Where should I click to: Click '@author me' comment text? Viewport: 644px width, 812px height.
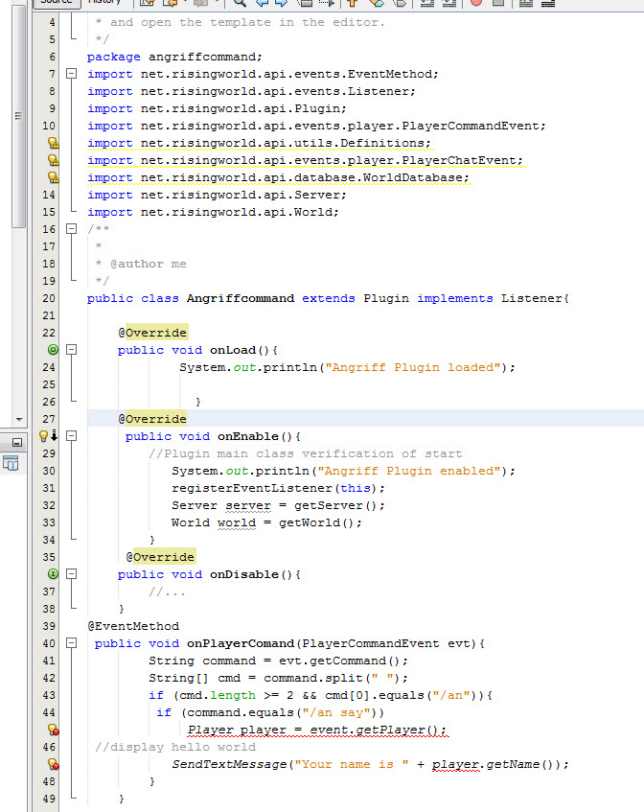(x=148, y=264)
